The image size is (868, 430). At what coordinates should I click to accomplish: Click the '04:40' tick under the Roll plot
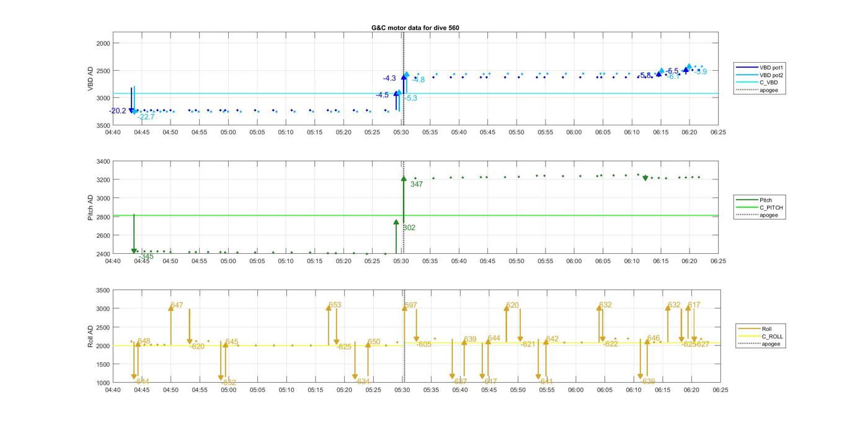click(113, 390)
